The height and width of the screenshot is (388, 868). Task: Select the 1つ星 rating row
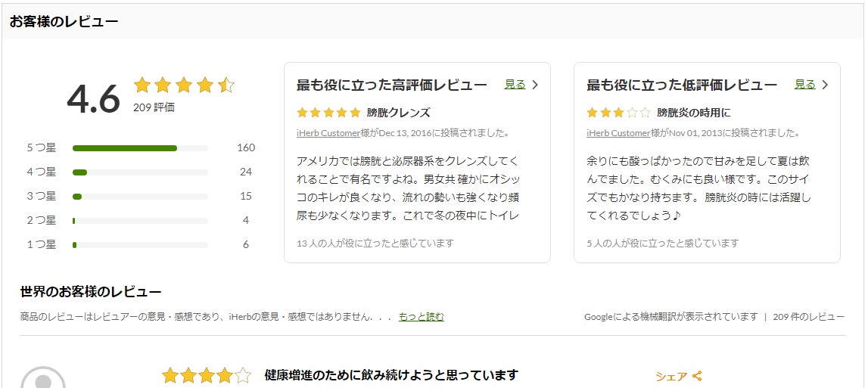140,245
